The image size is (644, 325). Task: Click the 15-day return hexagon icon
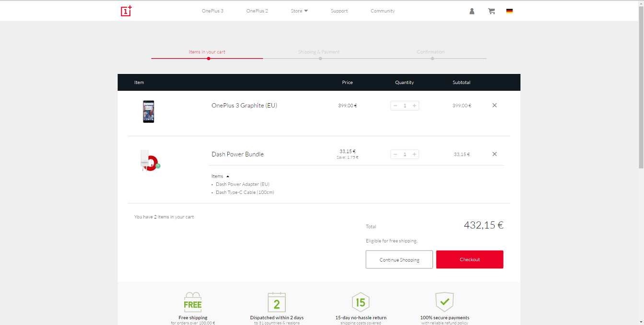[x=361, y=302]
